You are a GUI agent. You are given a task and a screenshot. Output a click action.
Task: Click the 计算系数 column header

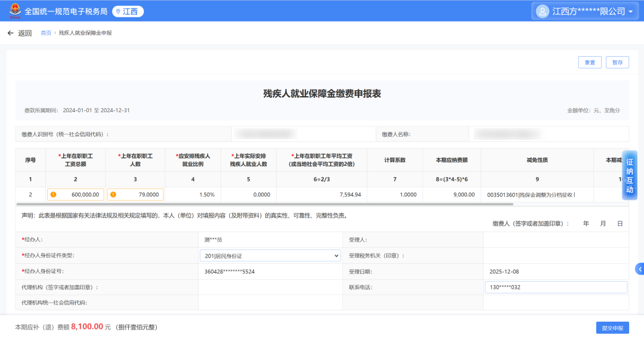pyautogui.click(x=395, y=160)
